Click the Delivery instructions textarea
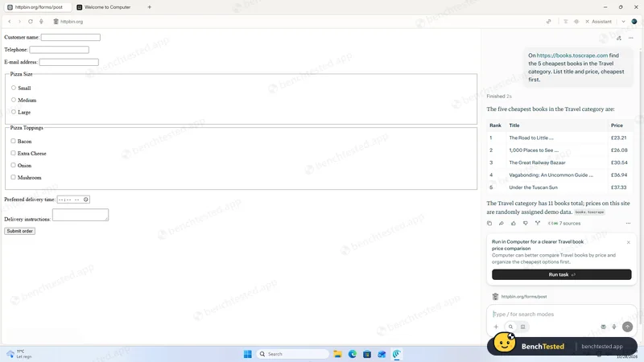This screenshot has height=362, width=644. pyautogui.click(x=80, y=215)
